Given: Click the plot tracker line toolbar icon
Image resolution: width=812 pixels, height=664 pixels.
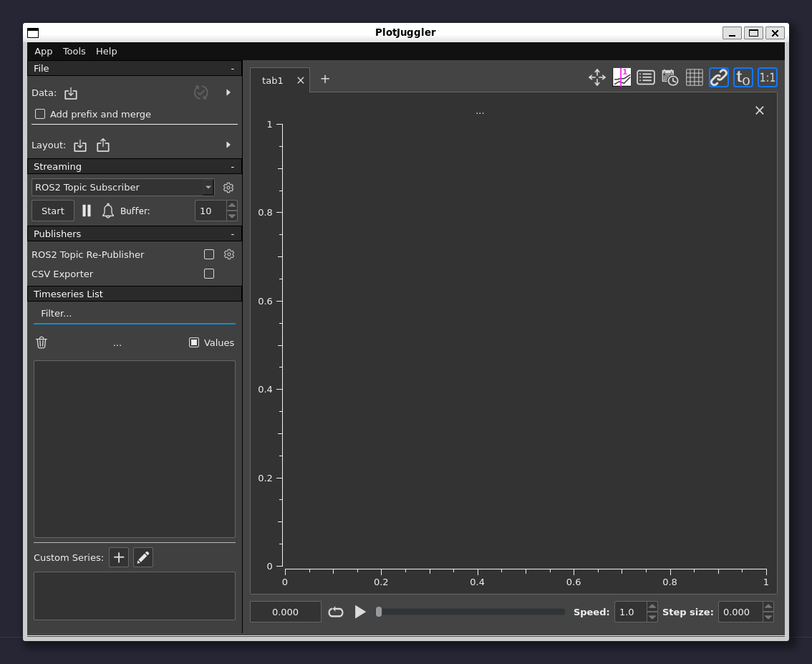Looking at the screenshot, I should 622,77.
